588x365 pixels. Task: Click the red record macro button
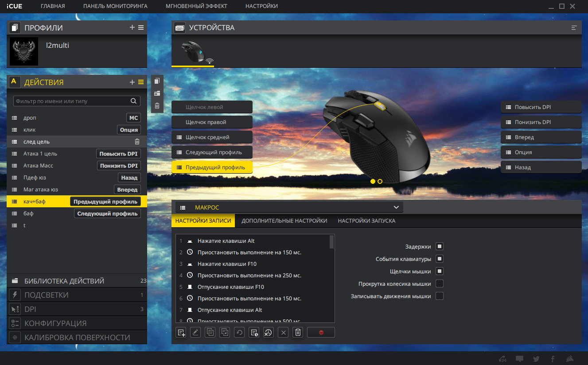(x=321, y=332)
